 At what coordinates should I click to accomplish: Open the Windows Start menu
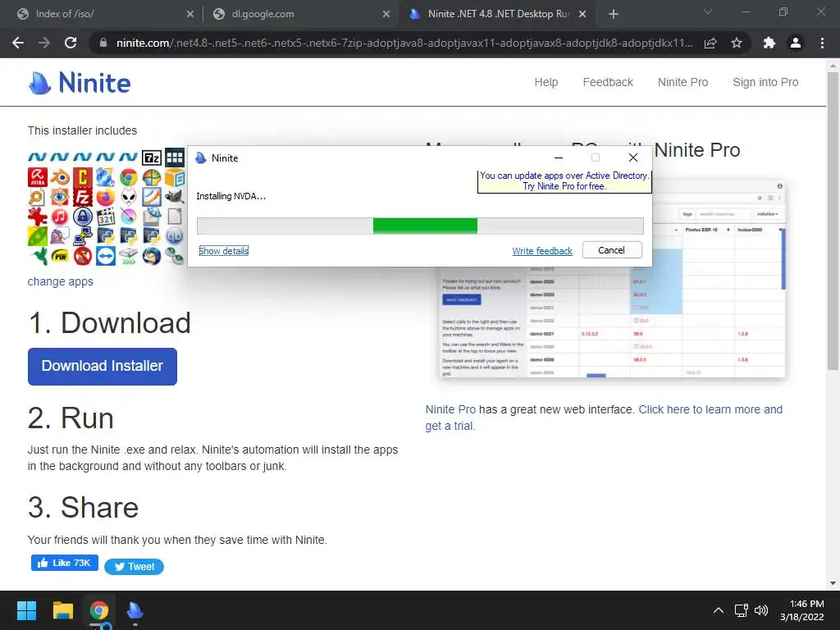[26, 610]
